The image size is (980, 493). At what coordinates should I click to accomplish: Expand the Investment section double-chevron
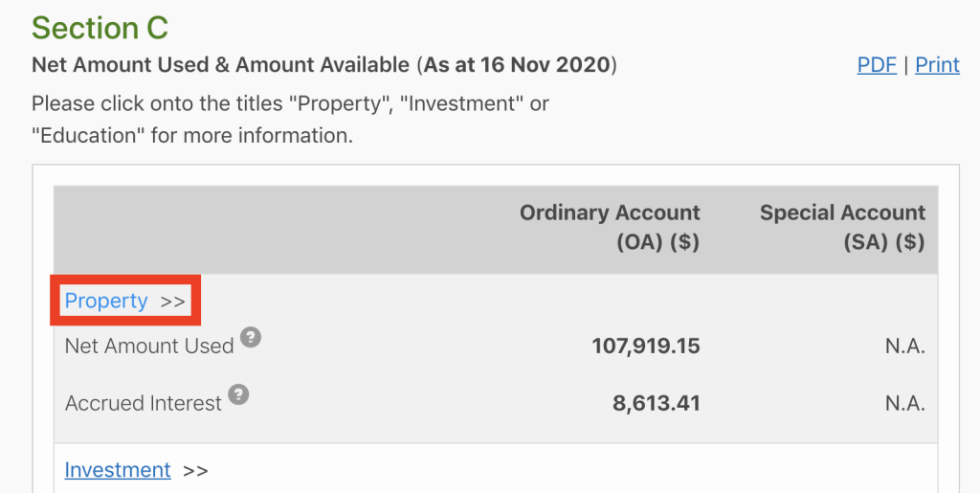click(195, 471)
